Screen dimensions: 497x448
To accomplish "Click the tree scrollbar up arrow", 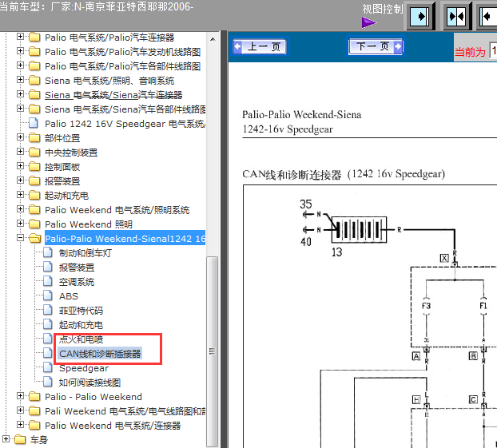I will click(x=213, y=39).
